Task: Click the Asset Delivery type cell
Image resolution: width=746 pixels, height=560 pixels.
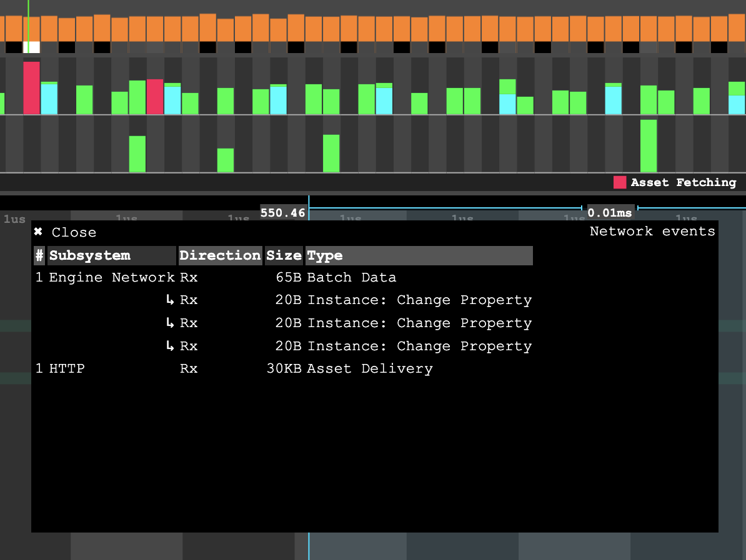Action: (370, 368)
